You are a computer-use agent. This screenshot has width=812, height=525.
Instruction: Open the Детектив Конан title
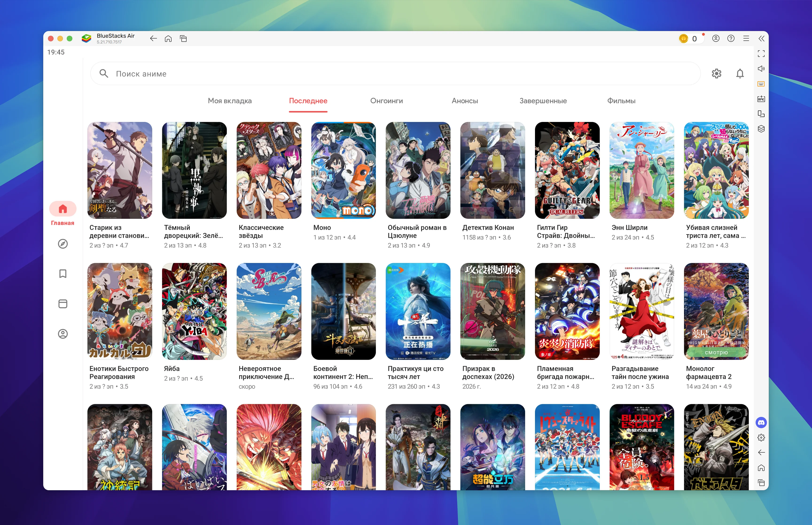click(488, 228)
